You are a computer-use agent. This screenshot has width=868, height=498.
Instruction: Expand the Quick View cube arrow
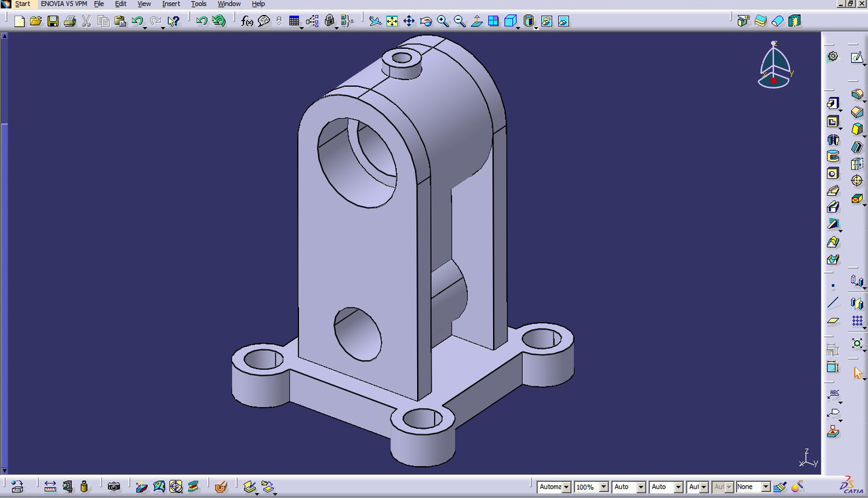(518, 27)
